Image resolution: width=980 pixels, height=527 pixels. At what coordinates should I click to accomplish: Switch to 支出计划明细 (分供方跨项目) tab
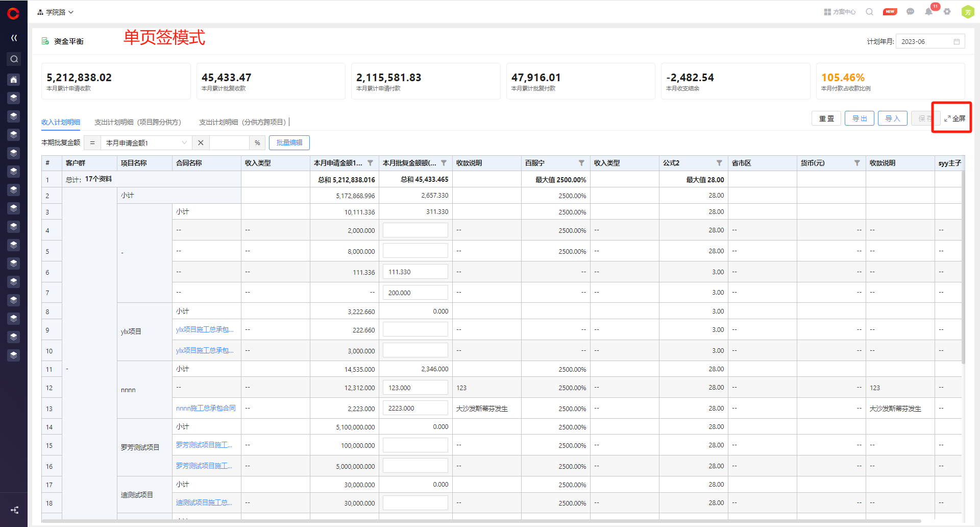click(242, 122)
